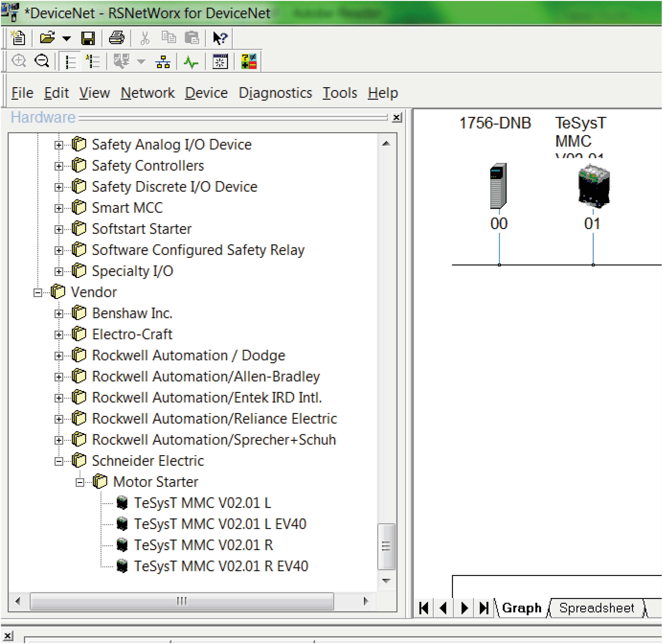Click the Save diskette icon
This screenshot has width=663, height=644.
(x=88, y=38)
